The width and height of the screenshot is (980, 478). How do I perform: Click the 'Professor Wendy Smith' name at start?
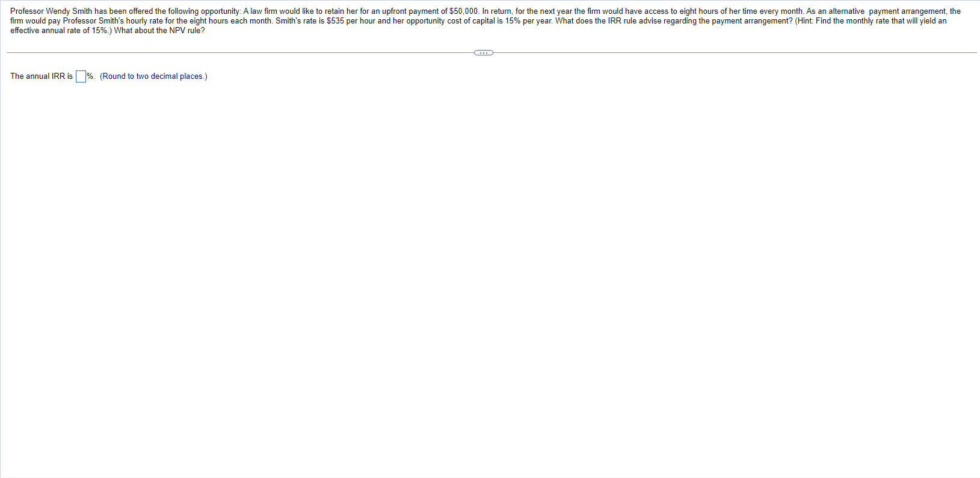[x=51, y=11]
